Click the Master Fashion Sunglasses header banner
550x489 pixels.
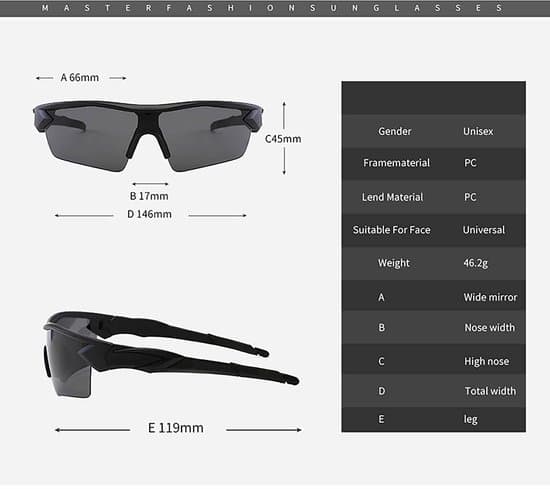tap(275, 8)
